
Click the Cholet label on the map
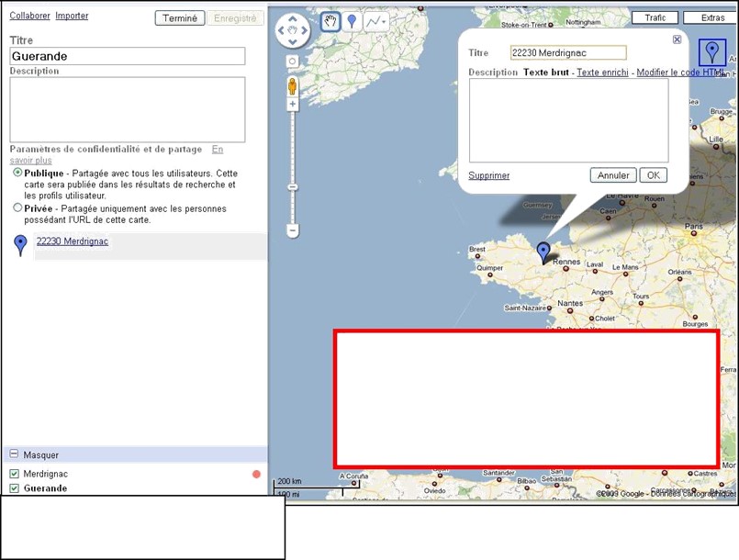(x=605, y=319)
